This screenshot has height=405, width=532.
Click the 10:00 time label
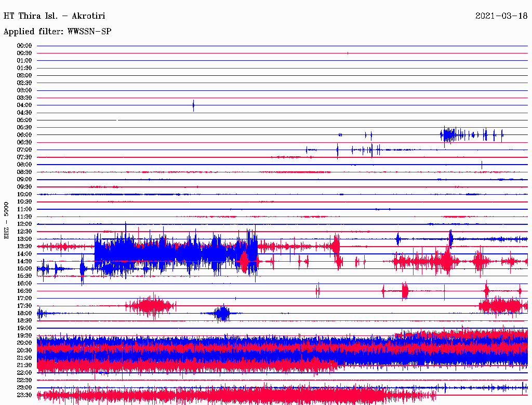pos(24,194)
